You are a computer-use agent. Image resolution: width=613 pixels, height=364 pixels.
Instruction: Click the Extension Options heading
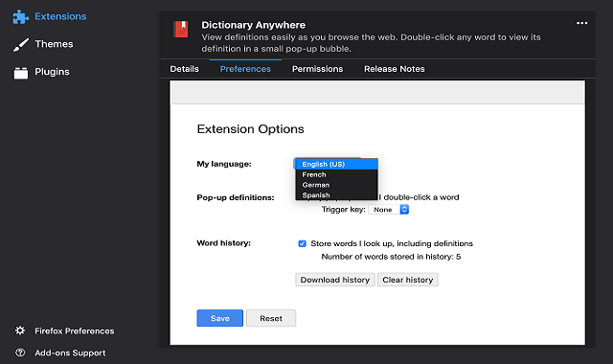[x=250, y=129]
